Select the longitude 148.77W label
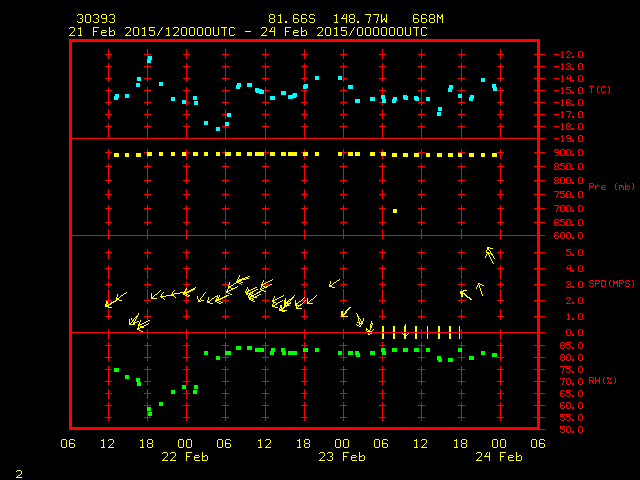This screenshot has width=640, height=480. (360, 19)
